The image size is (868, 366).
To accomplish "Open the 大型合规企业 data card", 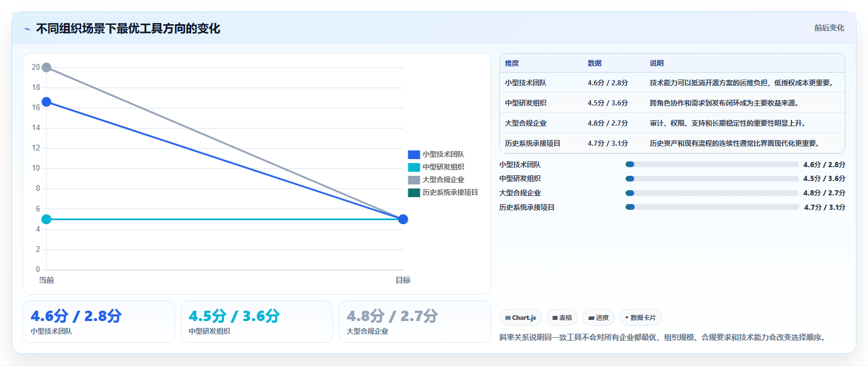I will [415, 322].
